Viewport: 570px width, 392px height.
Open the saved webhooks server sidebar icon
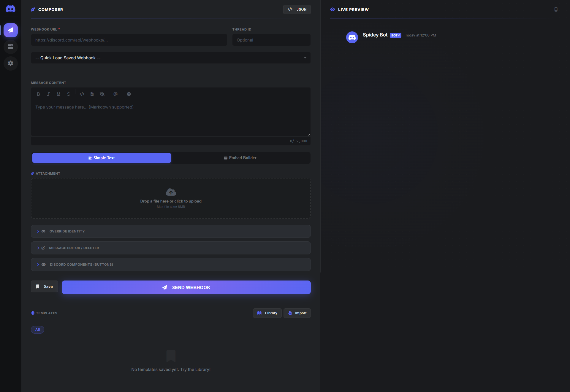tap(11, 47)
